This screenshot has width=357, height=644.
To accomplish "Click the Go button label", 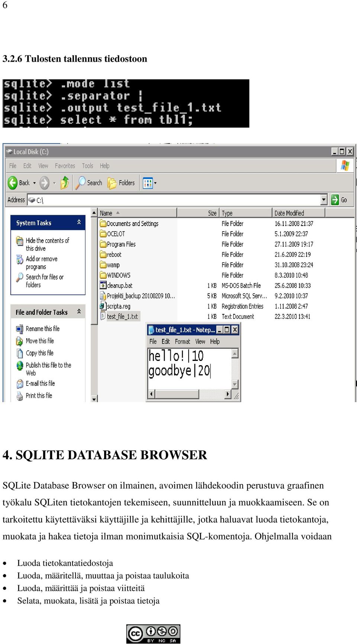I will click(x=344, y=200).
